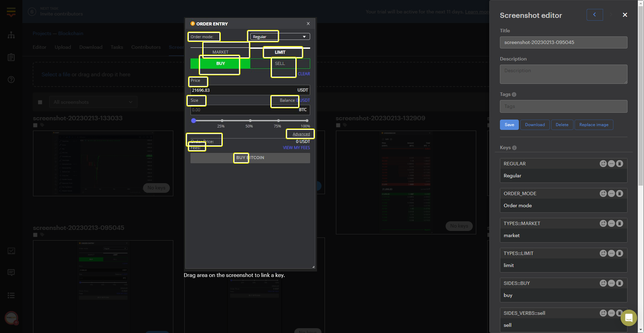This screenshot has width=644, height=333.
Task: Open the All screenshots filter dropdown
Action: click(93, 102)
